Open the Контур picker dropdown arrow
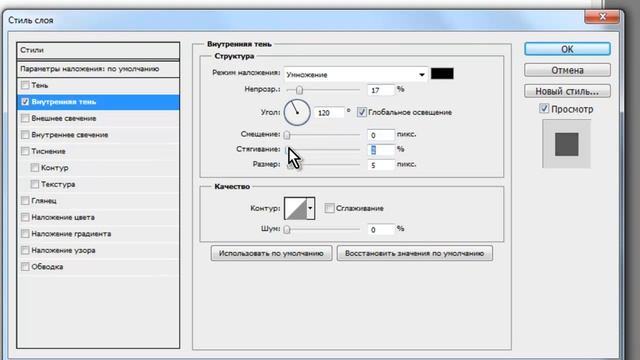This screenshot has height=360, width=640. click(311, 208)
